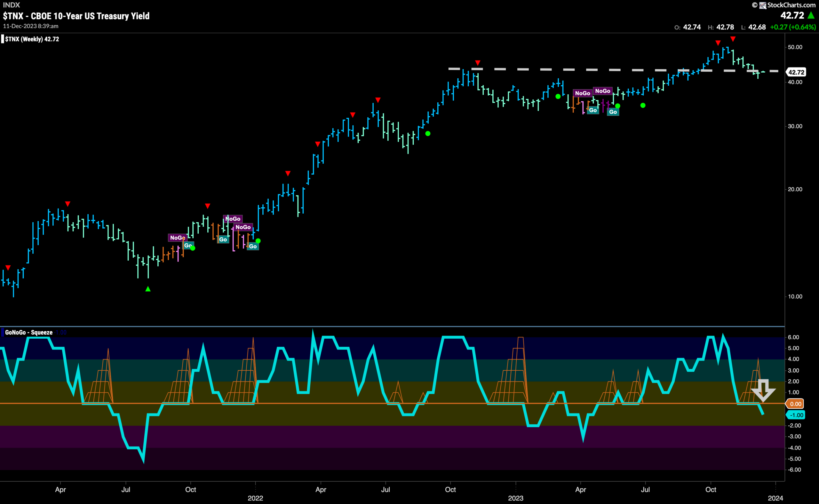Screen dimensions: 819x504
Task: Click the green dot near July 2023
Action: tap(643, 106)
